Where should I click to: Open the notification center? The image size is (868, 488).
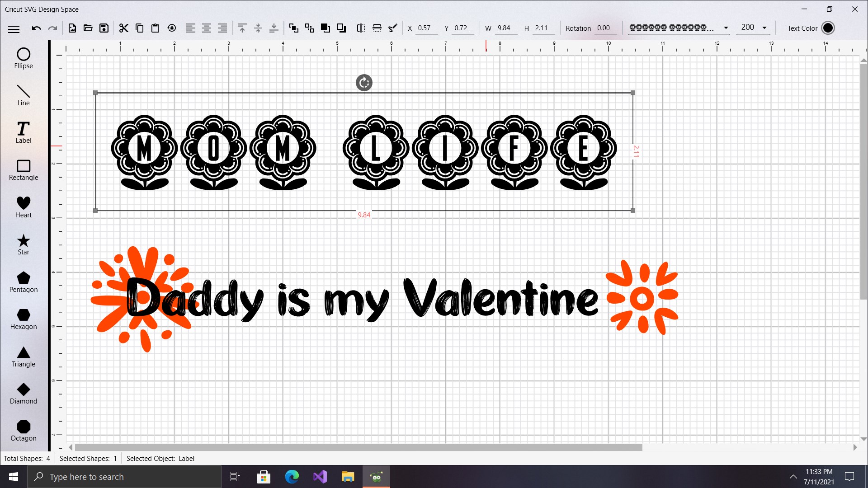[849, 477]
